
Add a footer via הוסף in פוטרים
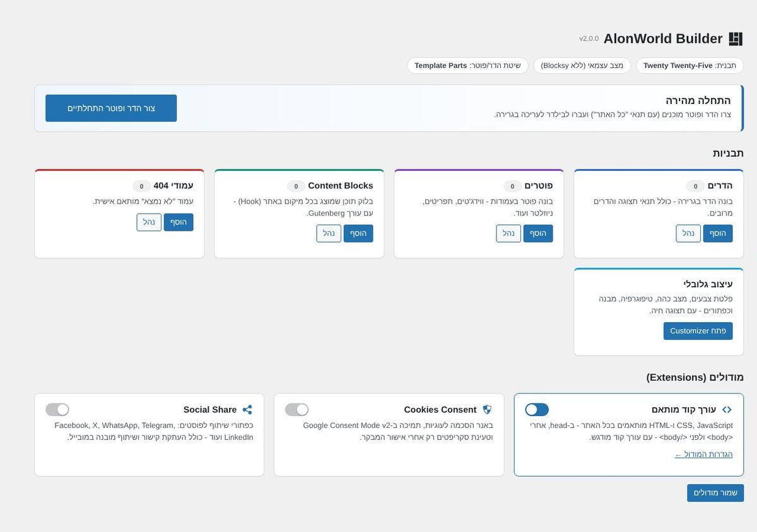pyautogui.click(x=538, y=233)
